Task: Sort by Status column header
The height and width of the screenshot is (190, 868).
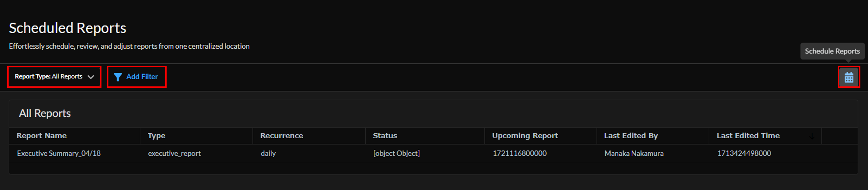Action: tap(385, 136)
